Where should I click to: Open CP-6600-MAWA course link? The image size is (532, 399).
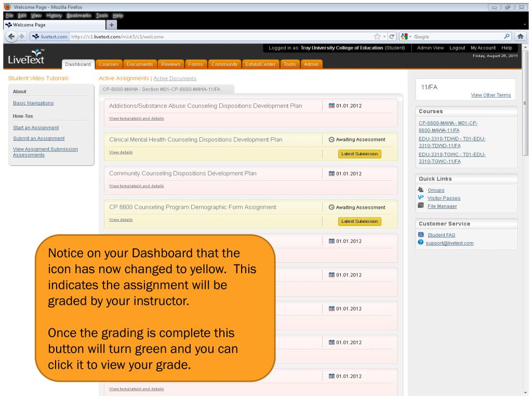pyautogui.click(x=448, y=127)
